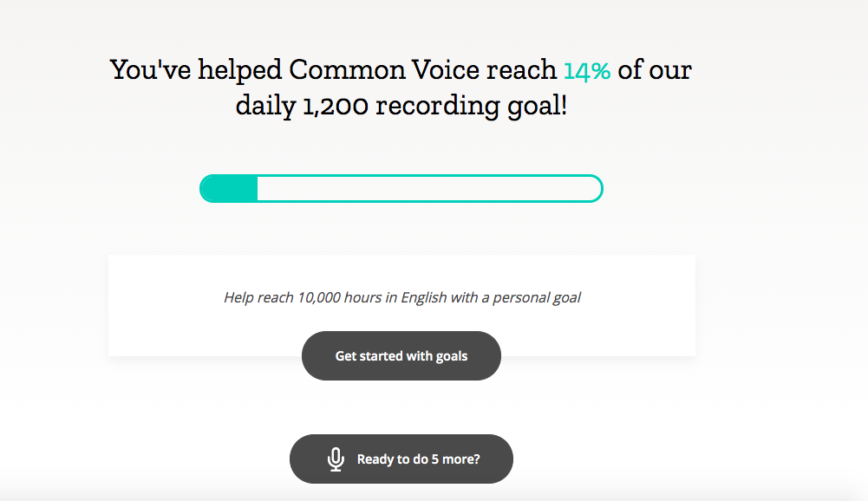868x501 pixels.
Task: Click the word reach before the 14%
Action: [x=521, y=70]
